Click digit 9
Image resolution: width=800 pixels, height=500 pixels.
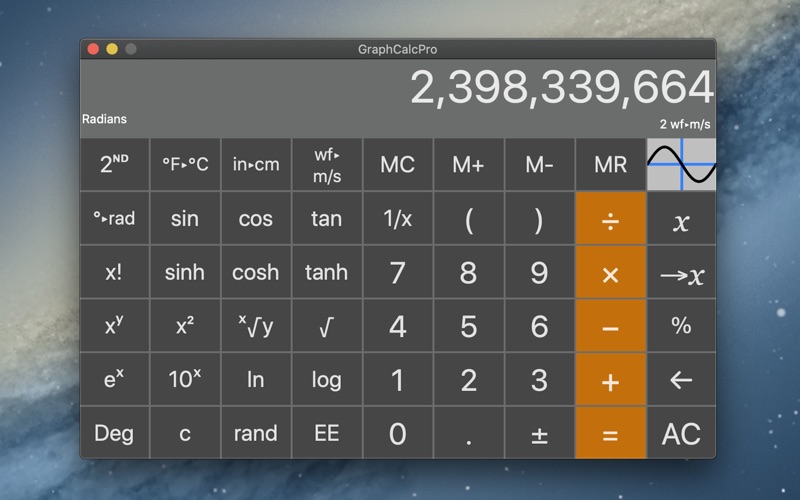[x=539, y=272]
